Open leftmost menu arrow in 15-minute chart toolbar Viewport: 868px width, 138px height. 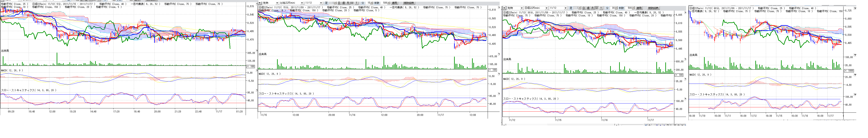pyautogui.click(x=260, y=3)
